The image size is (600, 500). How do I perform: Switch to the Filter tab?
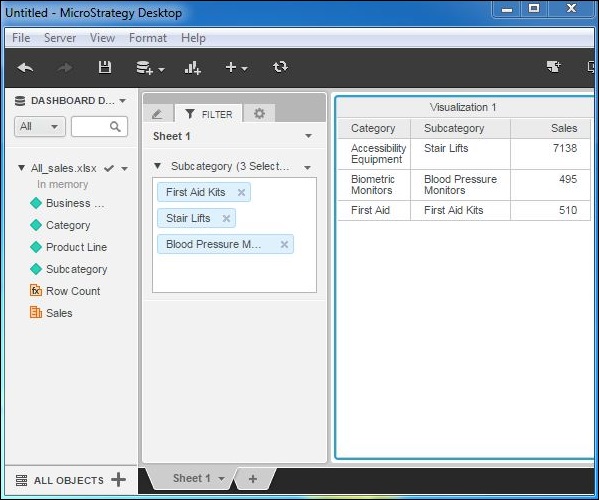tap(208, 114)
